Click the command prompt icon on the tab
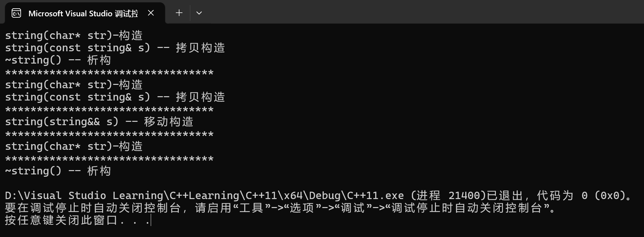This screenshot has height=237, width=644. pyautogui.click(x=16, y=13)
